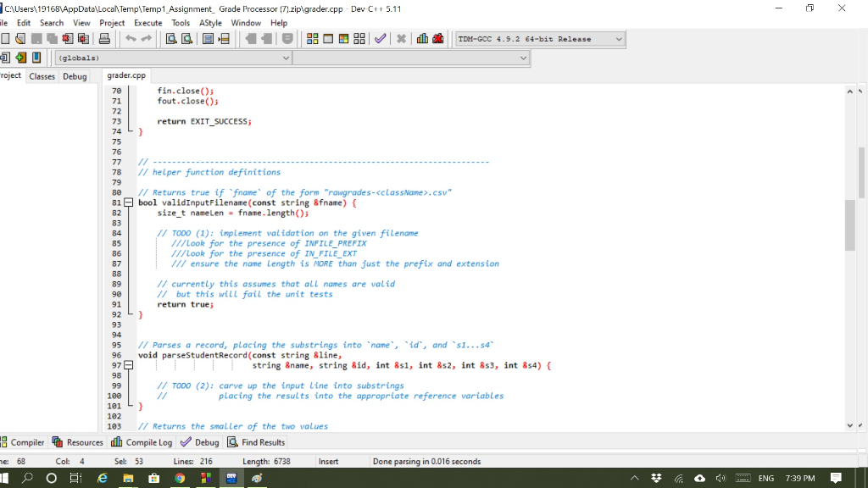Click 'Lines: 216' in the status bar
This screenshot has width=868, height=488.
coord(192,461)
